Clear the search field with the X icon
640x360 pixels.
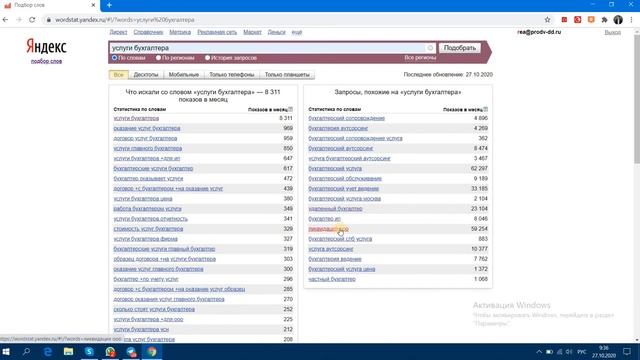click(x=430, y=48)
